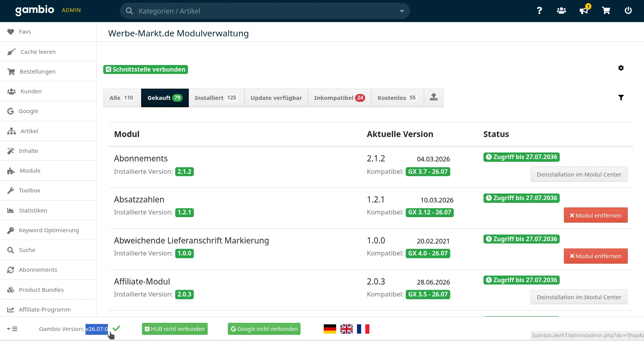Remove the Abweichende Lieferanschrift Markierung module
The height and width of the screenshot is (341, 644).
(596, 256)
